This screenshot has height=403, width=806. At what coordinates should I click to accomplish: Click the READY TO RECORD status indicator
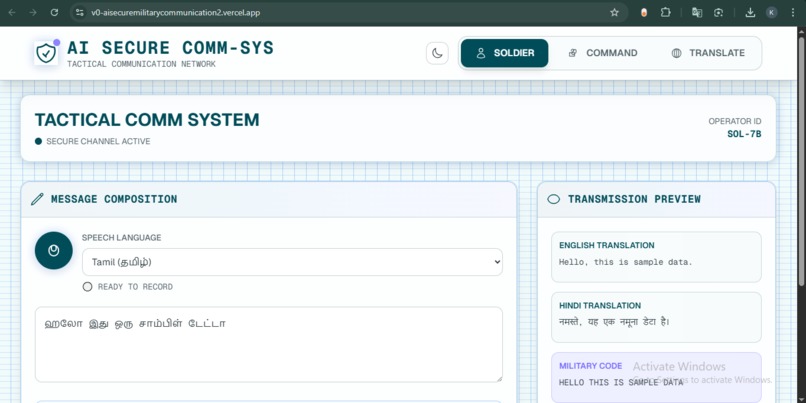(x=127, y=287)
